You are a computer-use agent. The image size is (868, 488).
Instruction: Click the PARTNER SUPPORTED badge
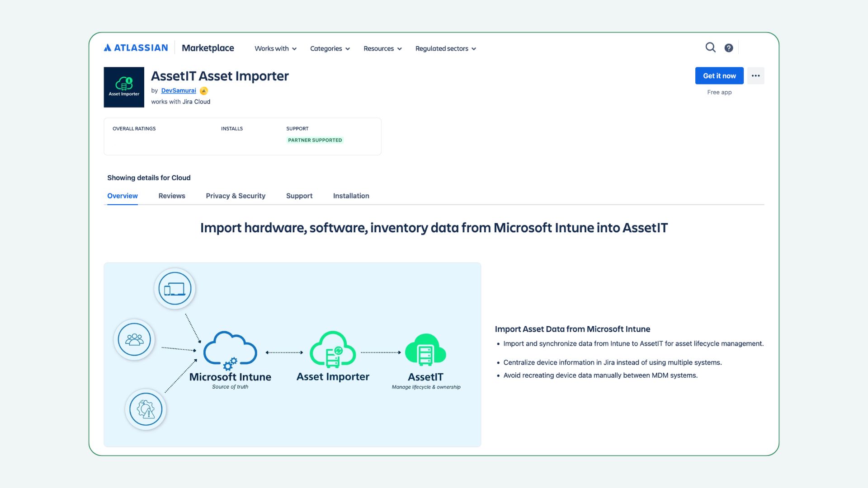tap(315, 140)
